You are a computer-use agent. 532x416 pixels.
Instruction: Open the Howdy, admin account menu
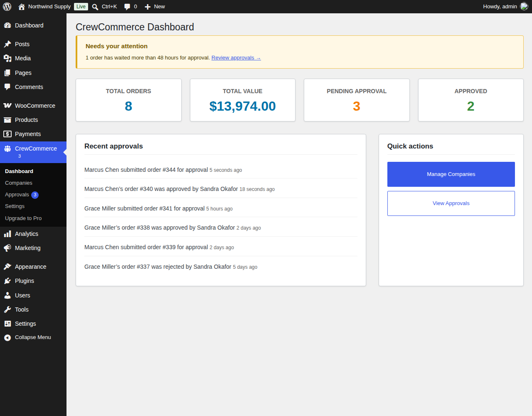coord(505,7)
